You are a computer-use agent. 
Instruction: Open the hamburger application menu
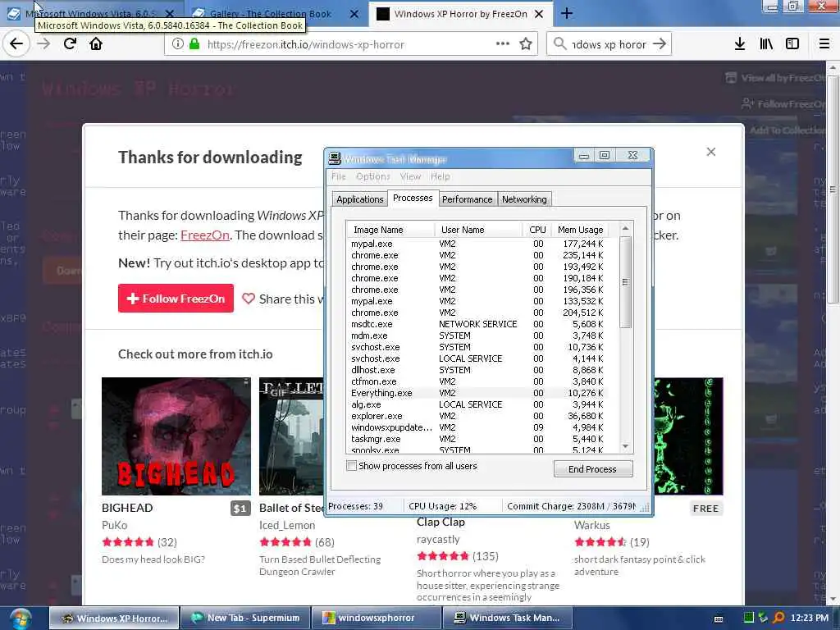click(824, 44)
